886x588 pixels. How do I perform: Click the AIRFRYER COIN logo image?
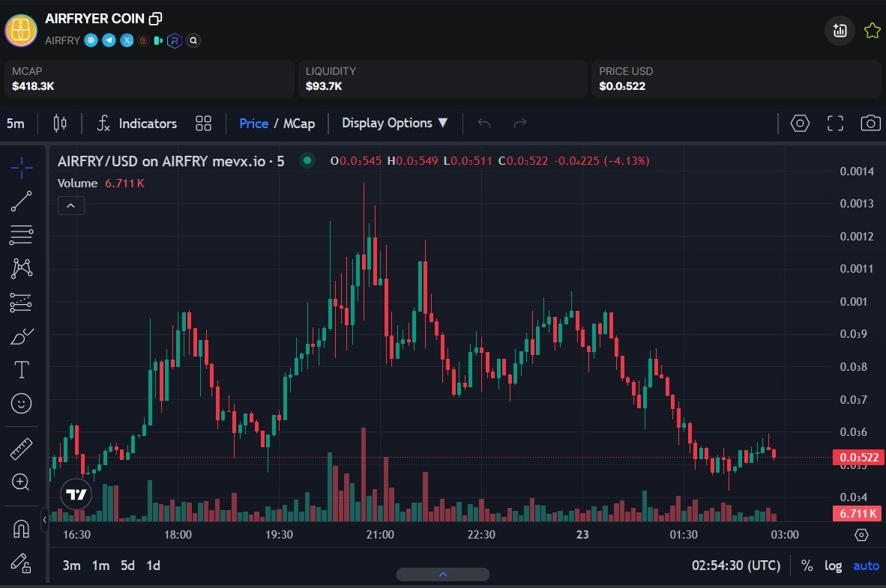21,30
